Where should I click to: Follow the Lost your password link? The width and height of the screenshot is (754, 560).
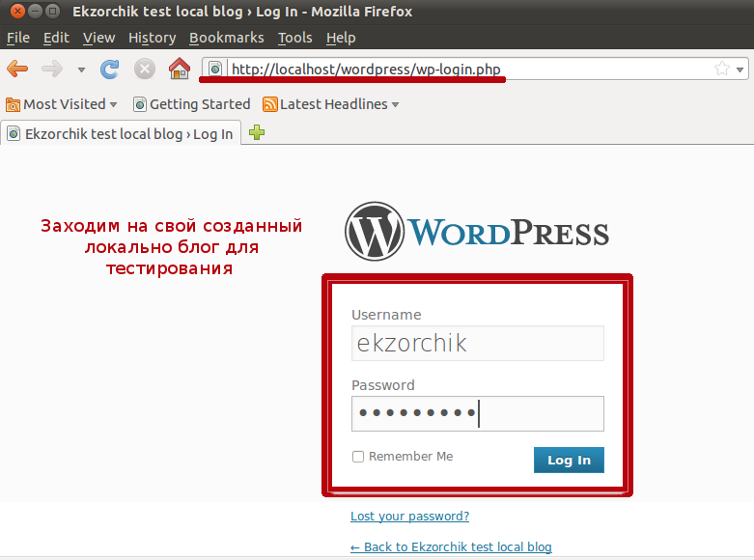pyautogui.click(x=409, y=517)
